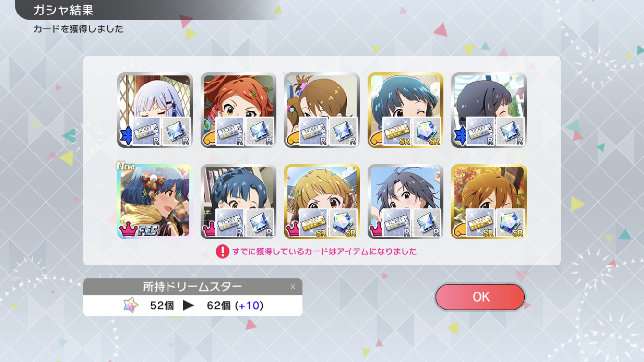The image size is (644, 362).
Task: Click the red exclamation warning icon
Action: (x=222, y=251)
